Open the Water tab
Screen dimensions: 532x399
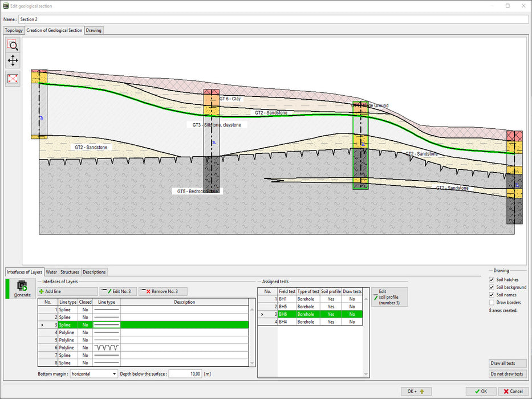[x=51, y=272]
